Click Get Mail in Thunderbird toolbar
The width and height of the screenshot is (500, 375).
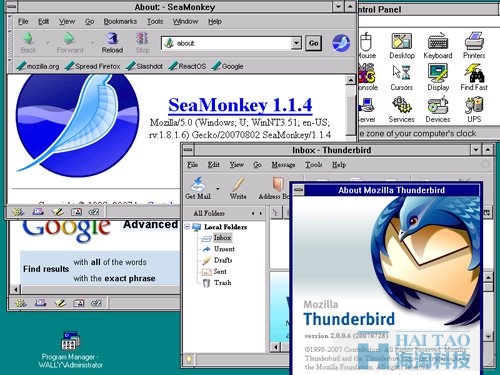coord(198,188)
